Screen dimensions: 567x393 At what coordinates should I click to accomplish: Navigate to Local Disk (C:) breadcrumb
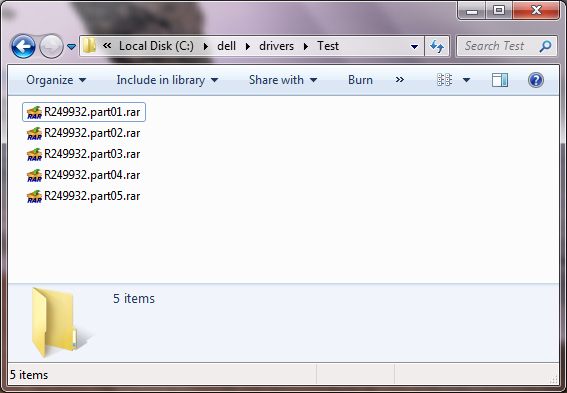[x=156, y=46]
